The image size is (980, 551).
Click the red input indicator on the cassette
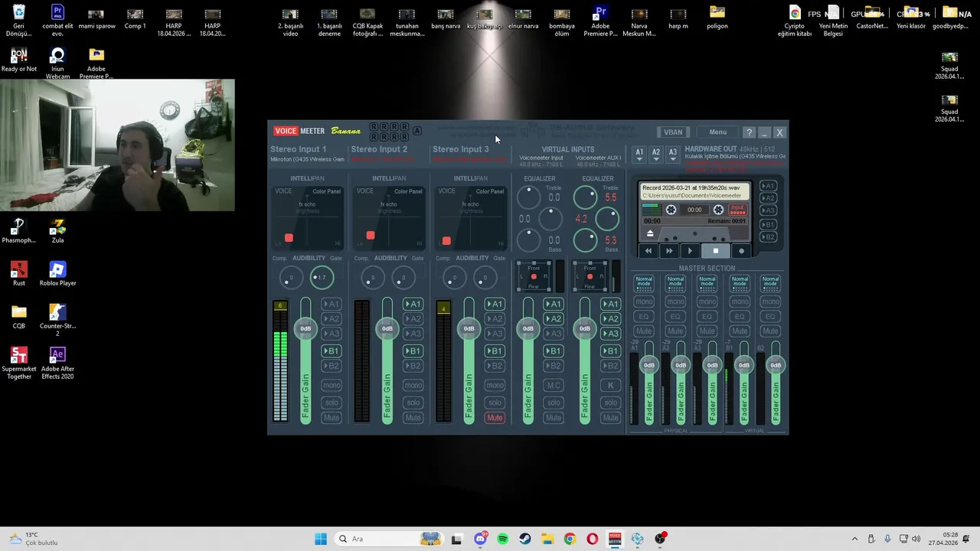pyautogui.click(x=737, y=210)
